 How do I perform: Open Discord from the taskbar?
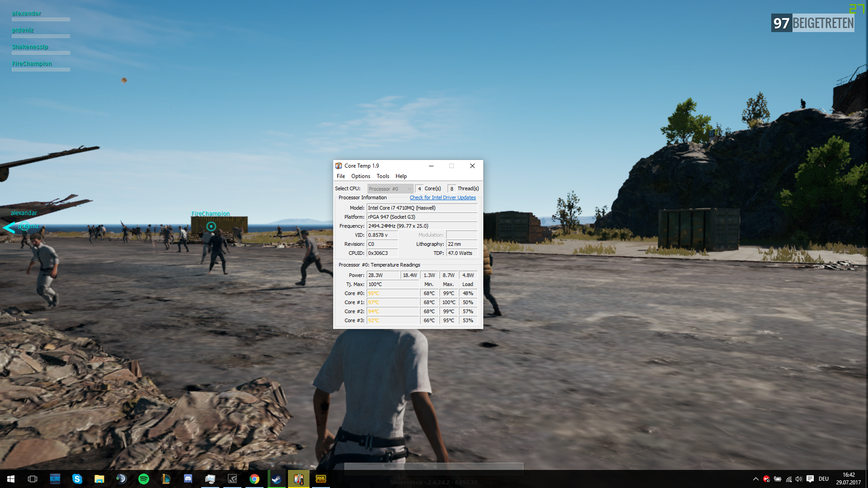point(188,479)
